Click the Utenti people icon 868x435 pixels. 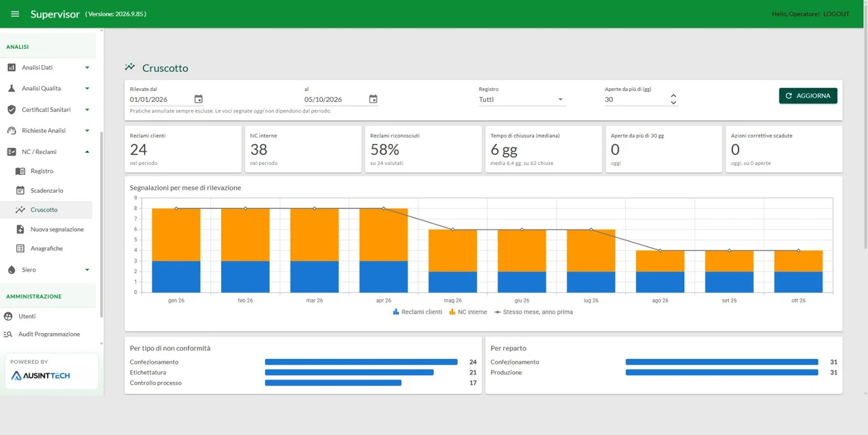pyautogui.click(x=8, y=316)
